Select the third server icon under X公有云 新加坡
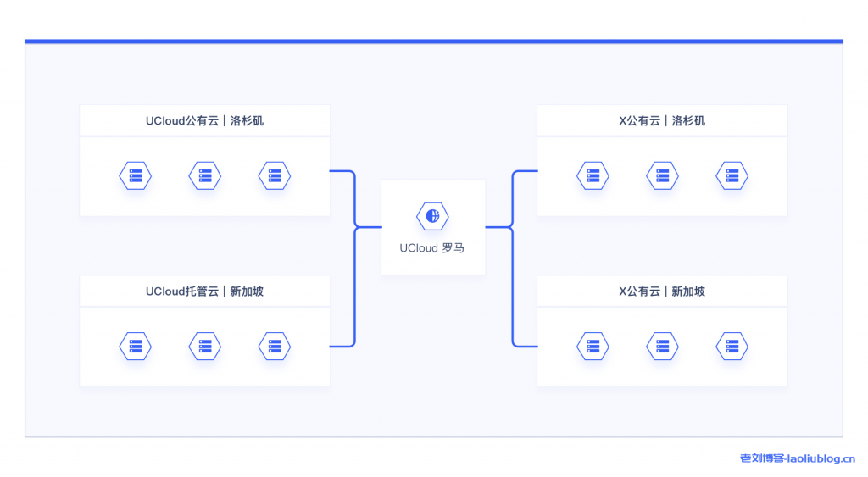The image size is (868, 477). pos(732,346)
